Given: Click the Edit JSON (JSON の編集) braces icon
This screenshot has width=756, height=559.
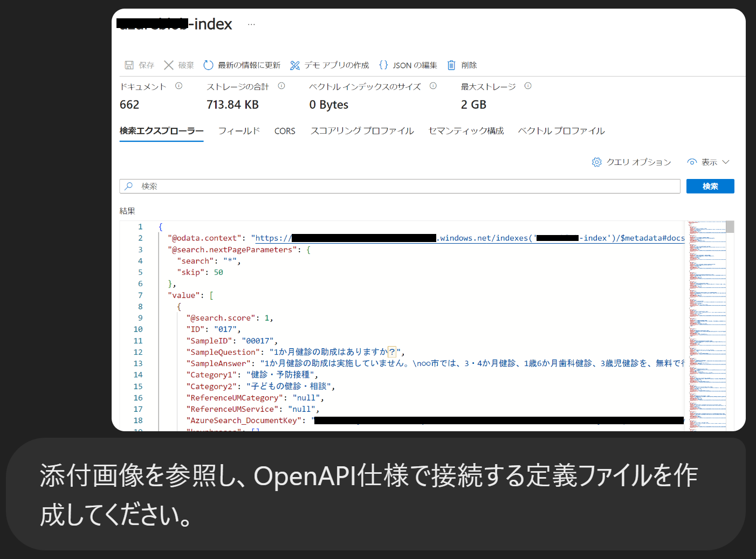Looking at the screenshot, I should click(x=383, y=65).
